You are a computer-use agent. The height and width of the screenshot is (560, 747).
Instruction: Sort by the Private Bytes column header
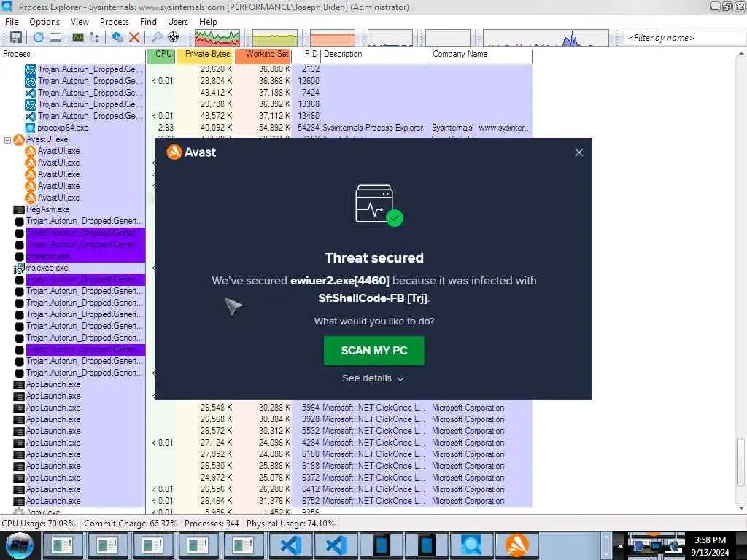click(205, 54)
